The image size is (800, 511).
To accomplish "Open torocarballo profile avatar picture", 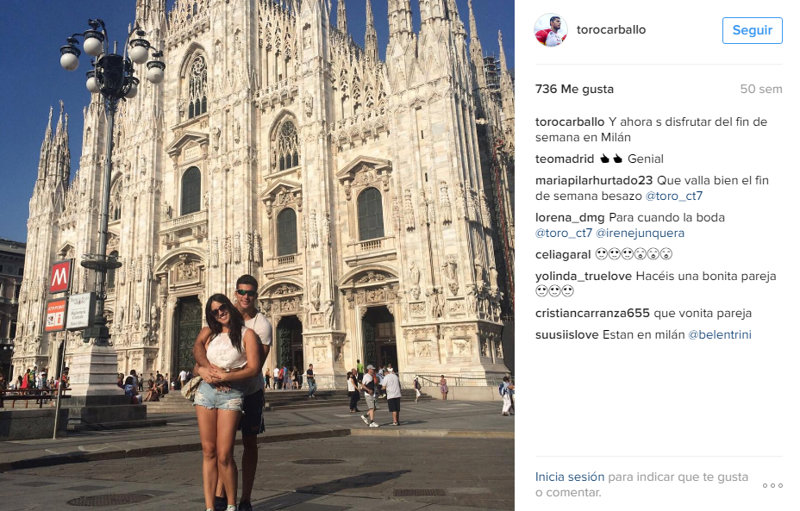I will (551, 30).
